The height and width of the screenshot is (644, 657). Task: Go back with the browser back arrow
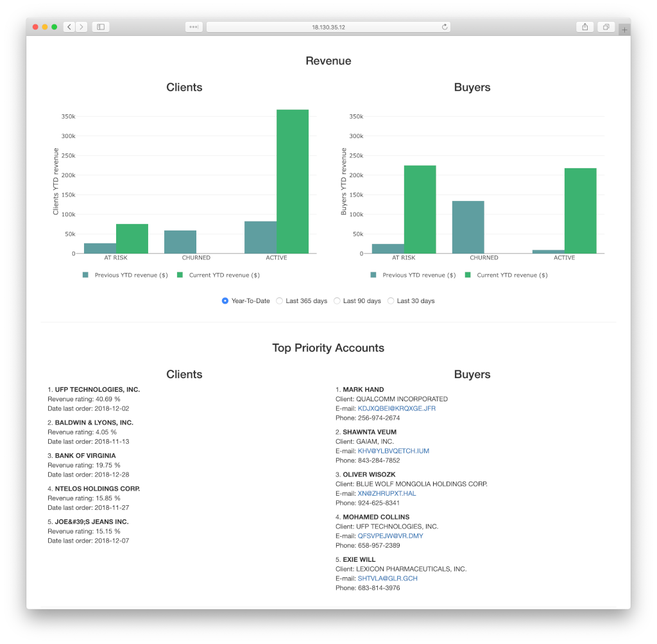click(69, 27)
